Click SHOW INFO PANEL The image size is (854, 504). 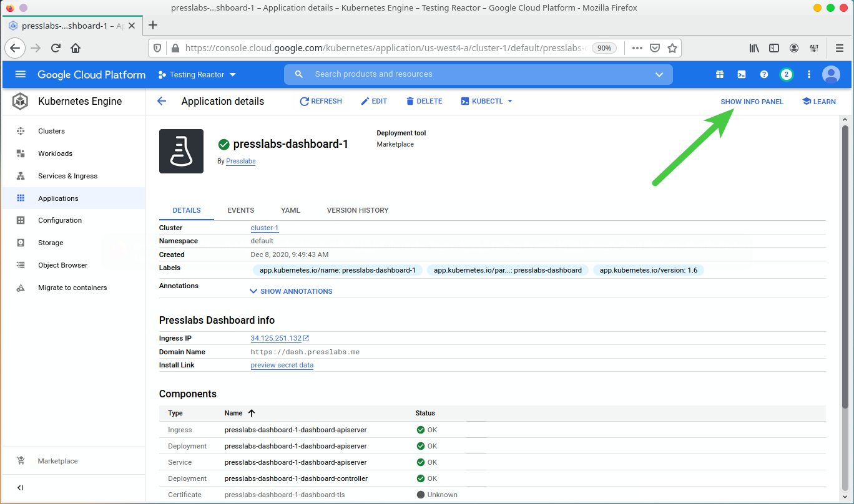[x=752, y=102]
